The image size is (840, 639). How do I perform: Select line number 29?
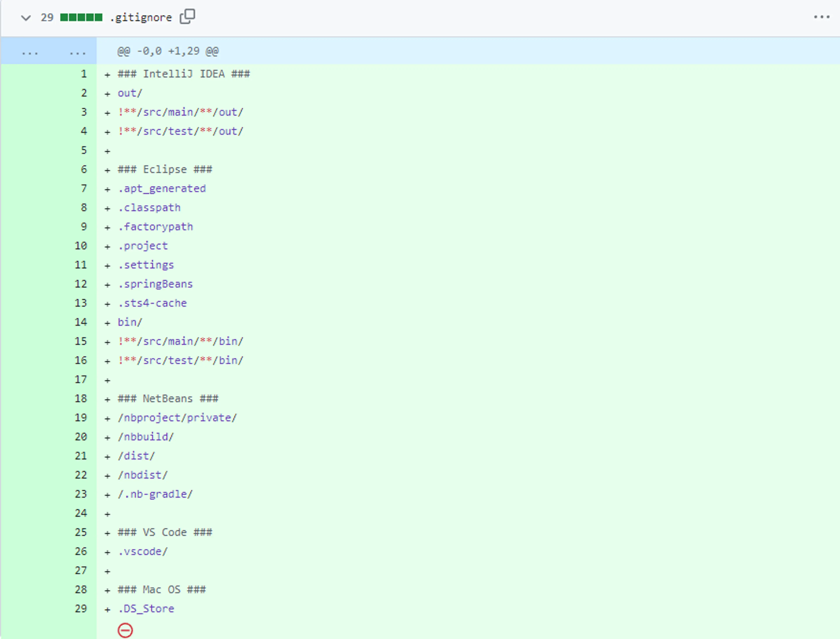click(x=81, y=609)
